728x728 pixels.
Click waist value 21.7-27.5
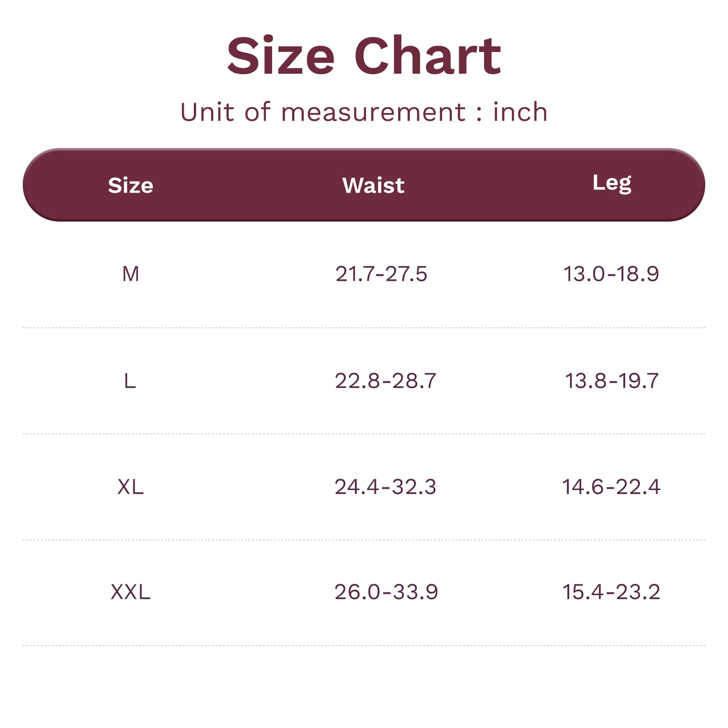pos(381,274)
